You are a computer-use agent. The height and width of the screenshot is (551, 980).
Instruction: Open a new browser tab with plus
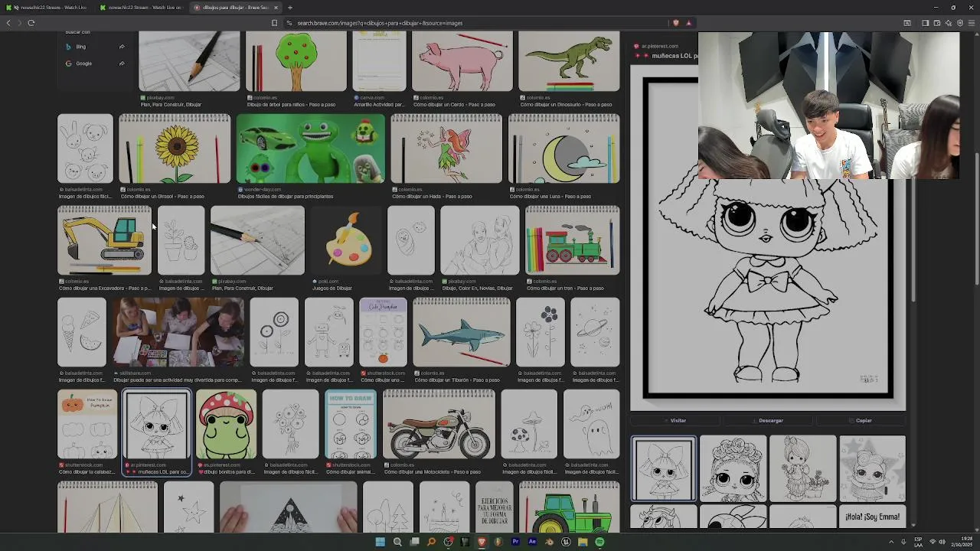coord(289,8)
